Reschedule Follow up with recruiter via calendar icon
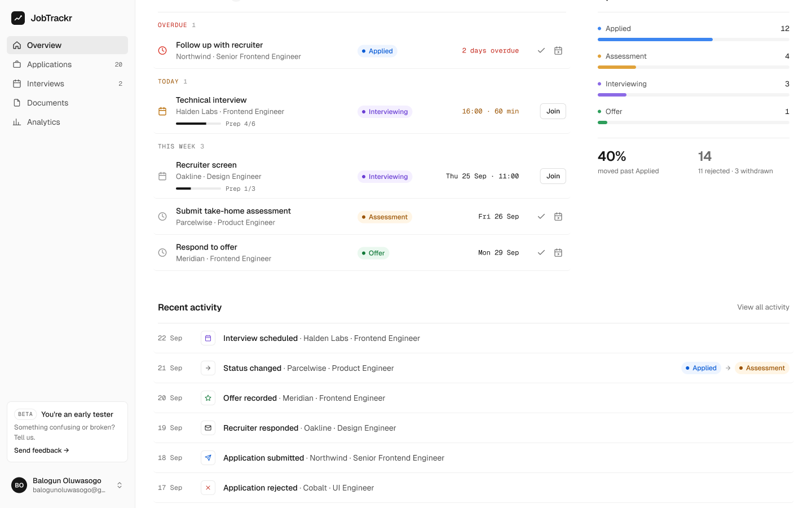 558,51
